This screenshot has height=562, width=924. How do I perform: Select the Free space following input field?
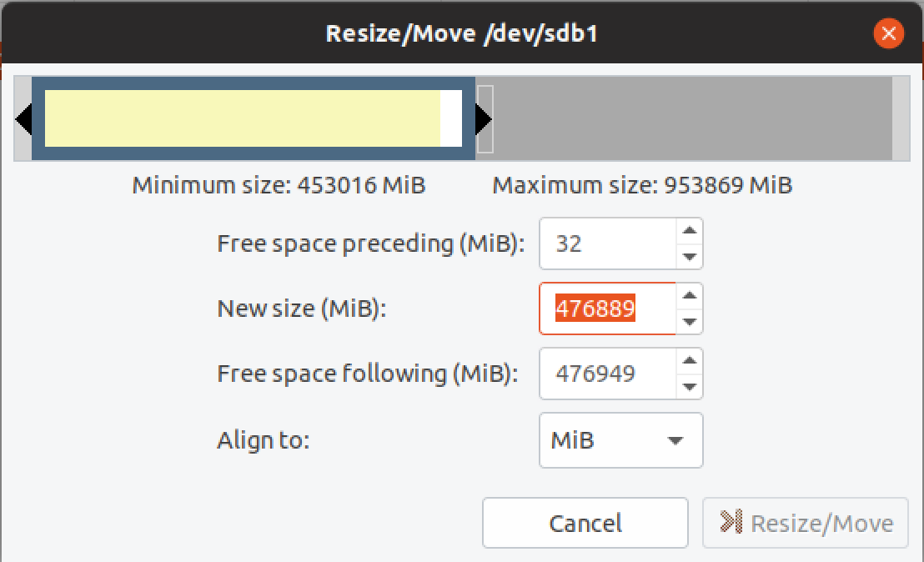point(609,373)
